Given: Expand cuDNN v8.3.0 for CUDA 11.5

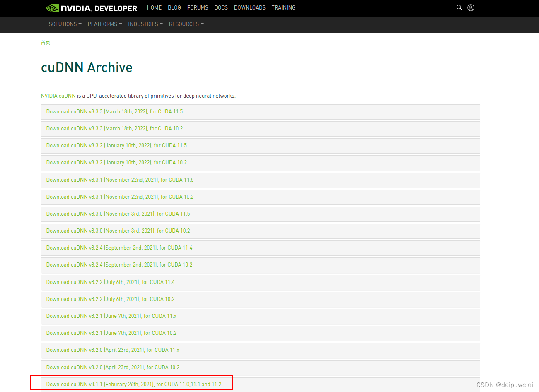Looking at the screenshot, I should coord(261,214).
